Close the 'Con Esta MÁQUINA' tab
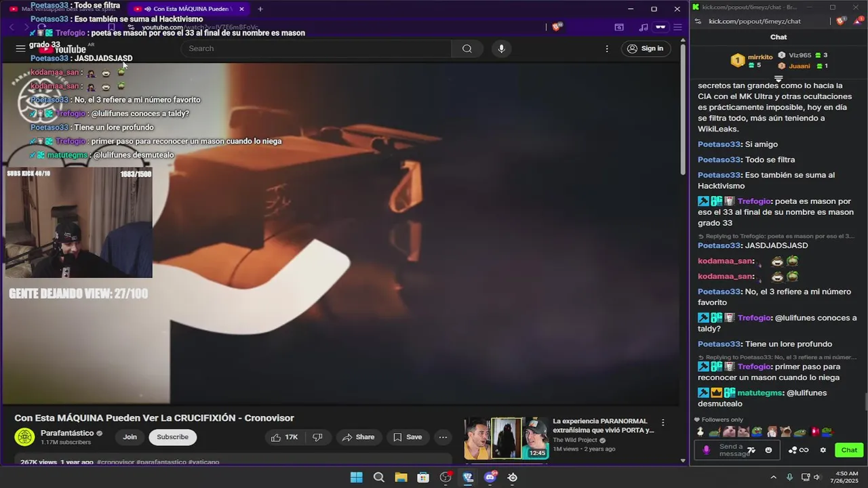The image size is (868, 488). [x=241, y=9]
